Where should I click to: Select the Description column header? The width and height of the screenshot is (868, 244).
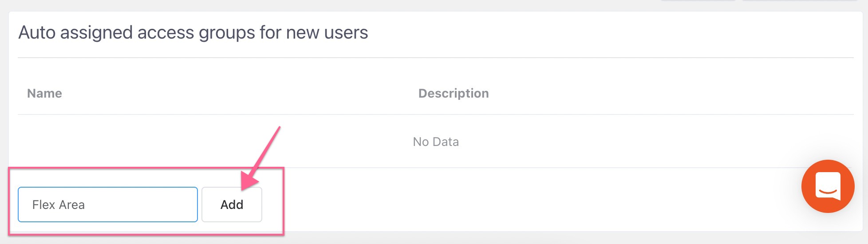[454, 93]
